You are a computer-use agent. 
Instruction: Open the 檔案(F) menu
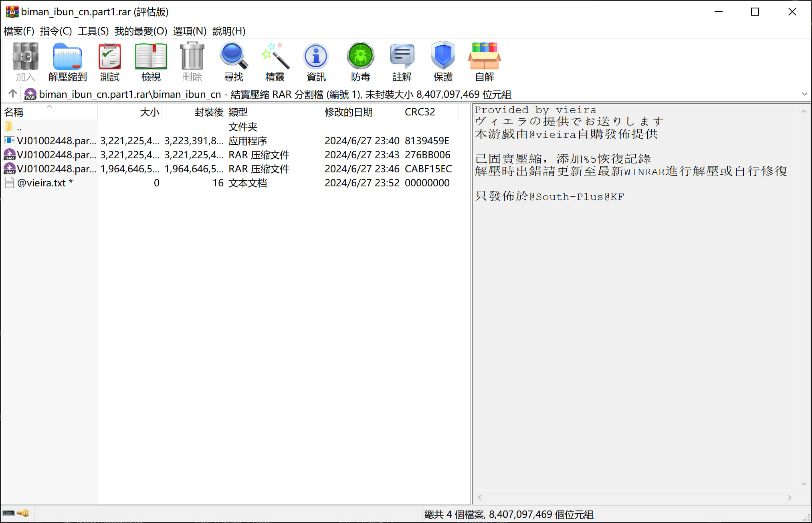coord(19,31)
